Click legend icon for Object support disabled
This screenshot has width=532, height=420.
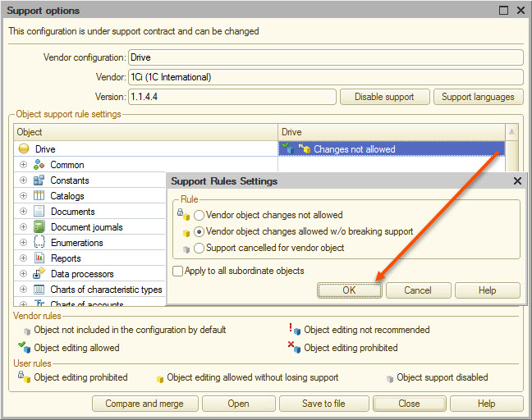[x=390, y=379]
